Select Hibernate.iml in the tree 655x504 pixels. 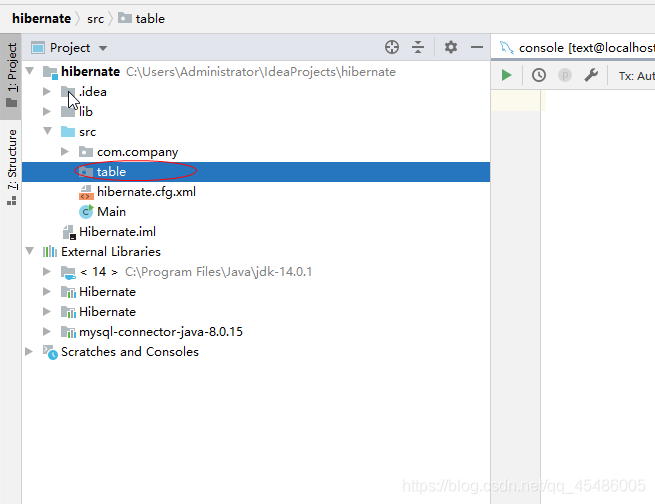117,232
